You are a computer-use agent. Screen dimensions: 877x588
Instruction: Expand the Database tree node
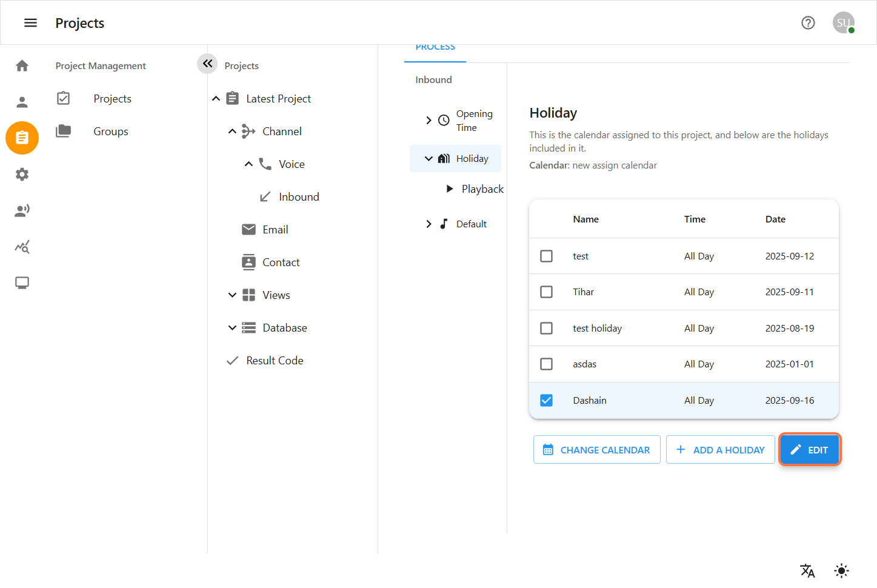[232, 328]
